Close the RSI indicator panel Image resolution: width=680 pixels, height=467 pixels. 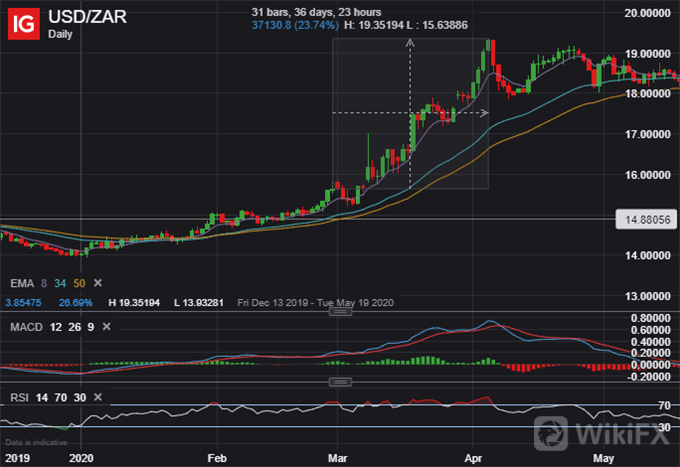[x=95, y=395]
